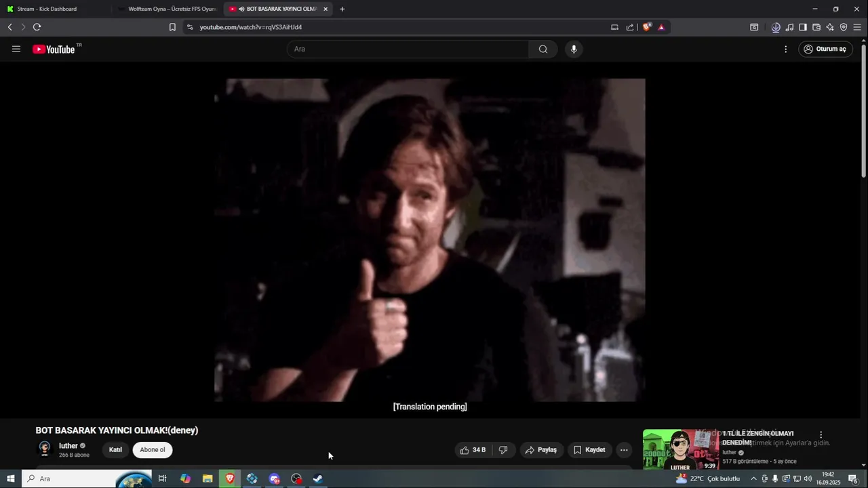Viewport: 868px width, 488px height.
Task: Open a new browser tab
Action: [x=342, y=9]
